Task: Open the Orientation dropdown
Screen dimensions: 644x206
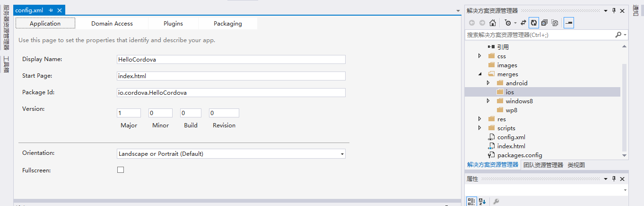Action: (x=231, y=154)
